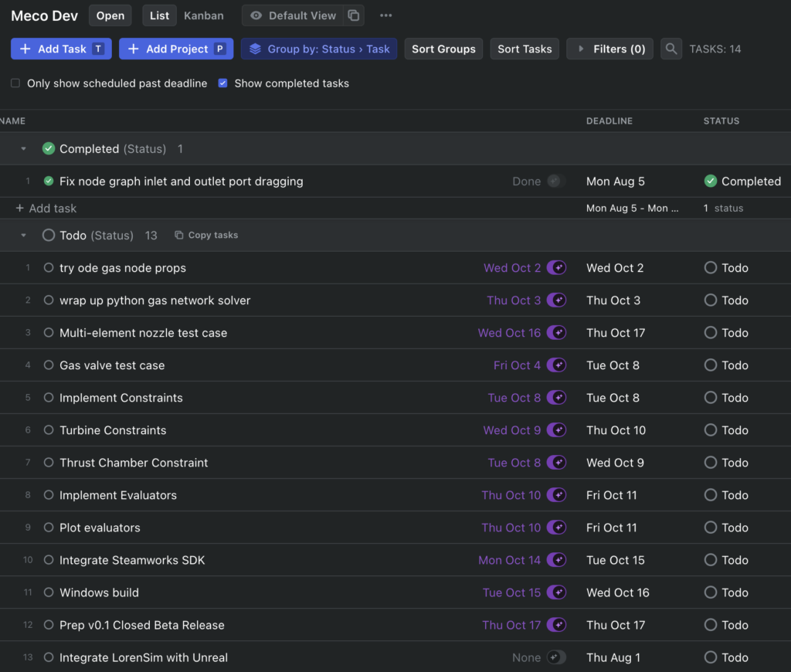Click Wed Oct 9 scheduled date for Turbine Constraints
Screen dimensions: 791x672
click(512, 430)
